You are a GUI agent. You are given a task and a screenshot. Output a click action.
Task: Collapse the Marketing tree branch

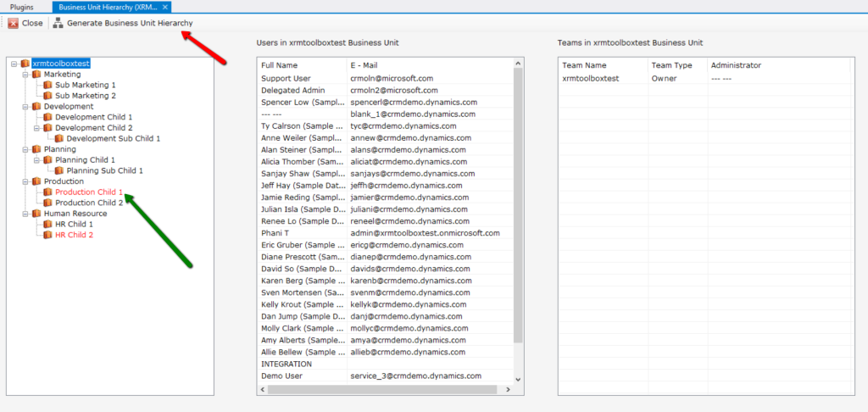(x=25, y=75)
